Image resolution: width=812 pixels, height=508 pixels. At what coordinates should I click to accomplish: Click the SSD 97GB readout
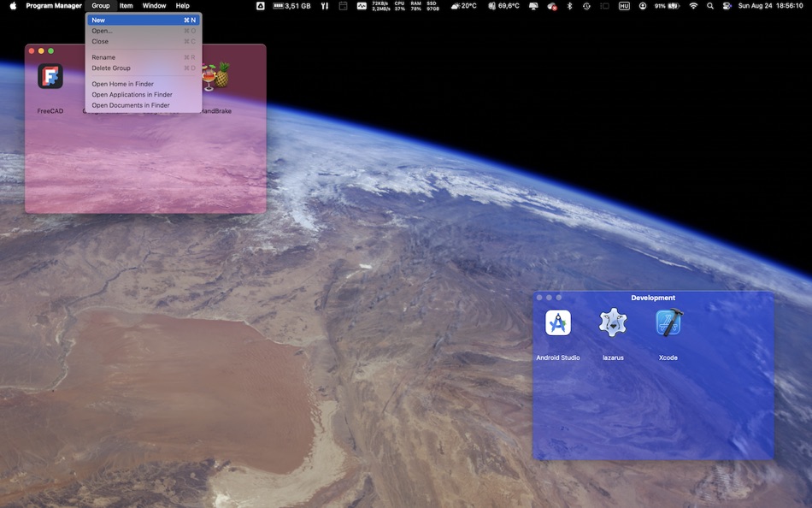432,6
